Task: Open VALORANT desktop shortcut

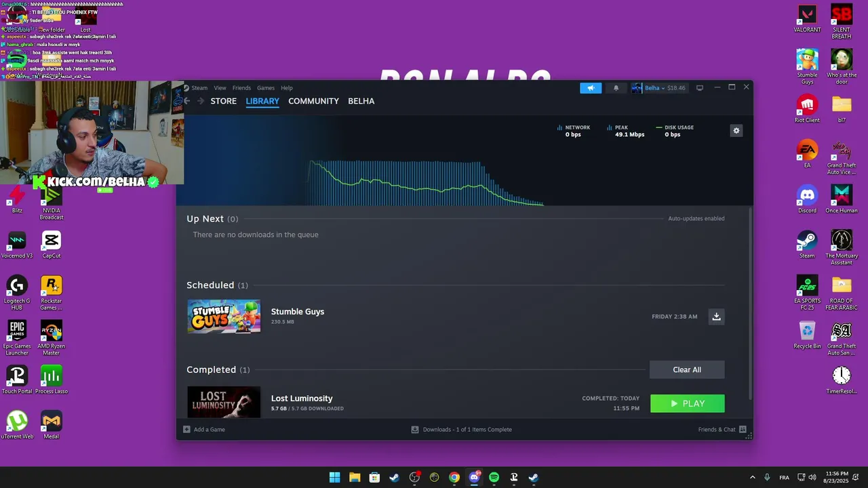Action: (807, 19)
